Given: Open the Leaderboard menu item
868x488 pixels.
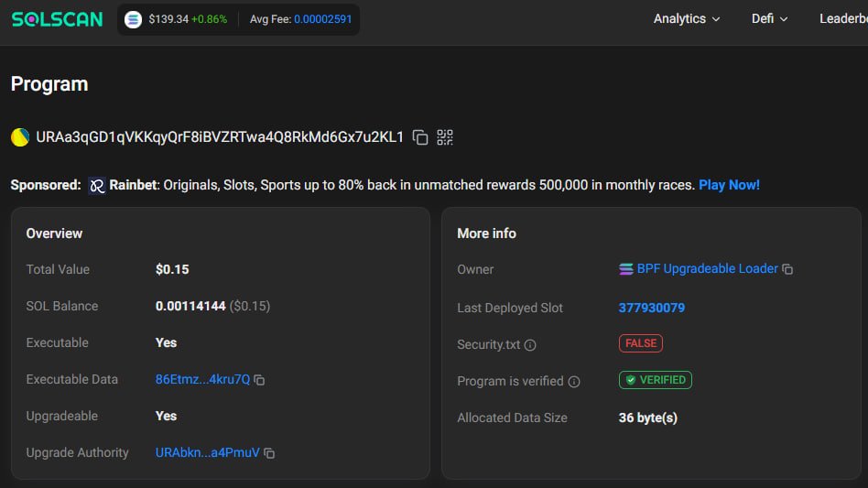Looking at the screenshot, I should [x=843, y=19].
